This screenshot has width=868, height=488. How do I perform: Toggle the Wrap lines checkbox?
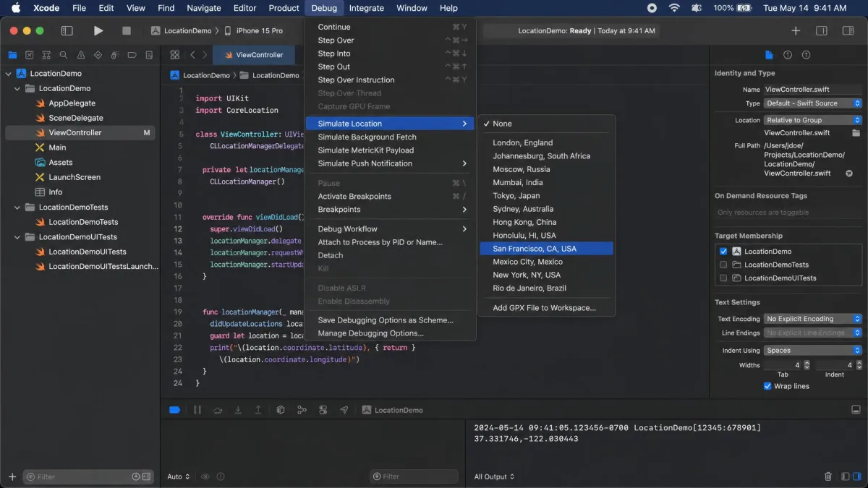(x=768, y=386)
